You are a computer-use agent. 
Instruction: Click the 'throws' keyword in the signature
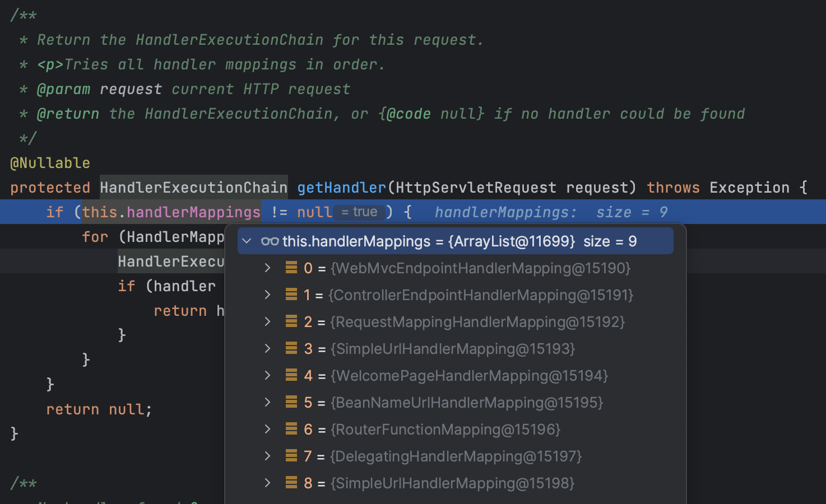coord(674,188)
